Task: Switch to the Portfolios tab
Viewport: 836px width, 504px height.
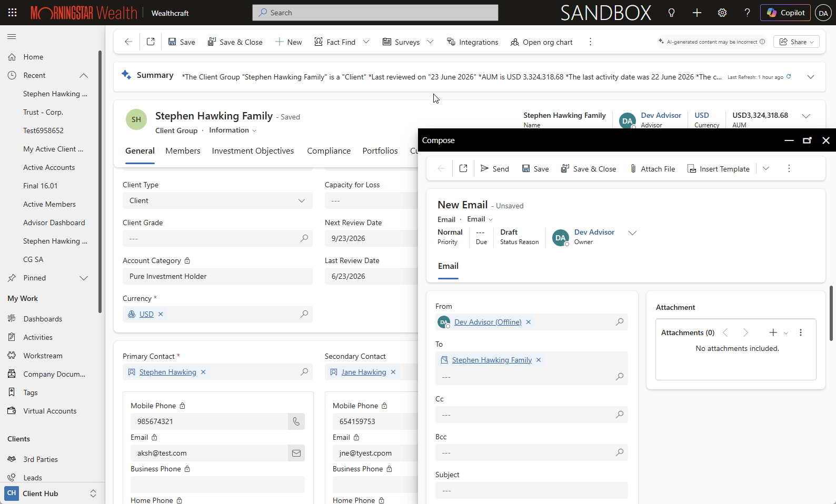Action: coord(380,151)
